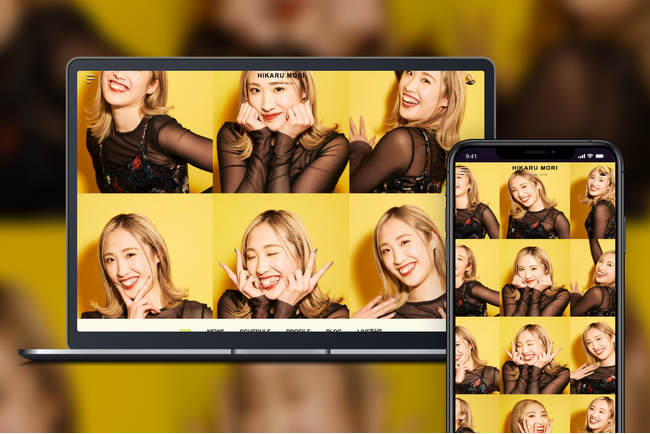Image resolution: width=650 pixels, height=434 pixels.
Task: Open the BLOG tab in laptop navigation
Action: pos(334,330)
